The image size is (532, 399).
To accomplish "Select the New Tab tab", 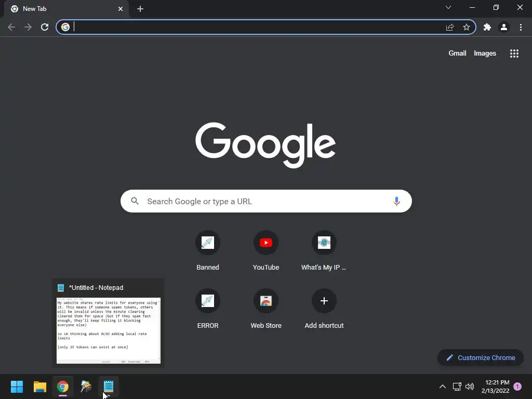I will (66, 9).
